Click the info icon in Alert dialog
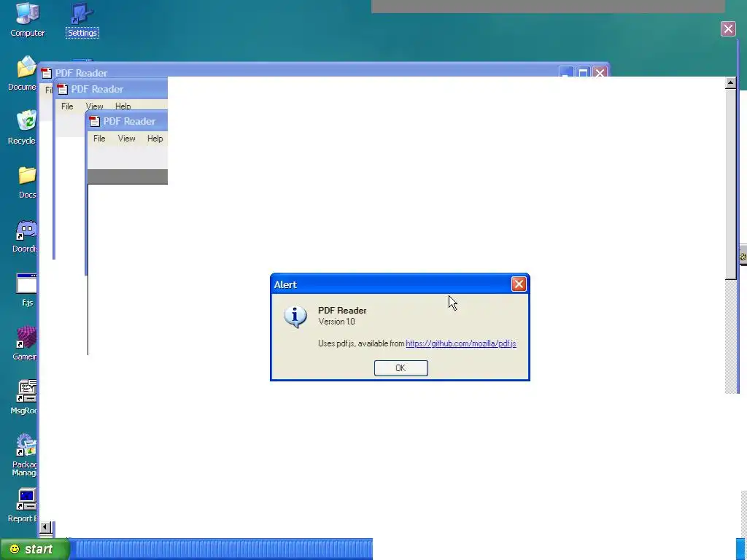Screen dimensions: 747x560 295,316
